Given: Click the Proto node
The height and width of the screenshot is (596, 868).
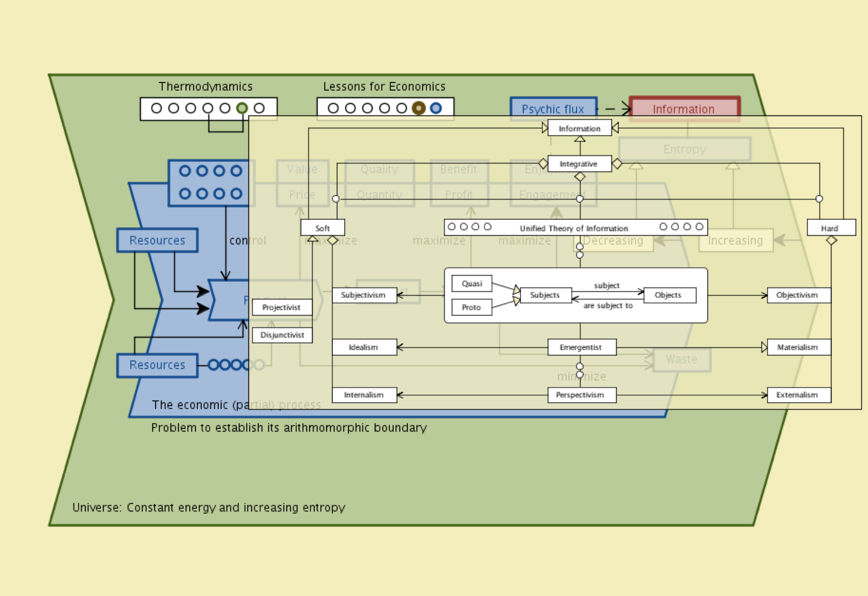Looking at the screenshot, I should (472, 307).
